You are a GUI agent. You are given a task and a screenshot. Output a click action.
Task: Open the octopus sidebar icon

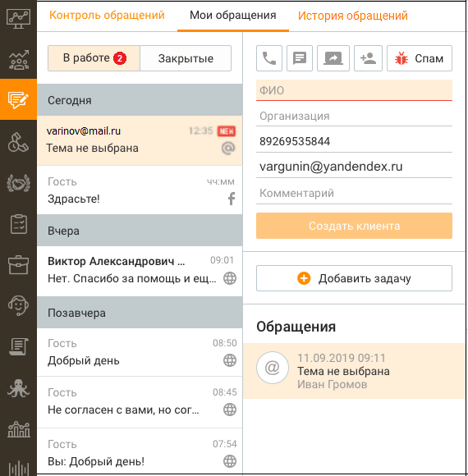click(x=18, y=388)
